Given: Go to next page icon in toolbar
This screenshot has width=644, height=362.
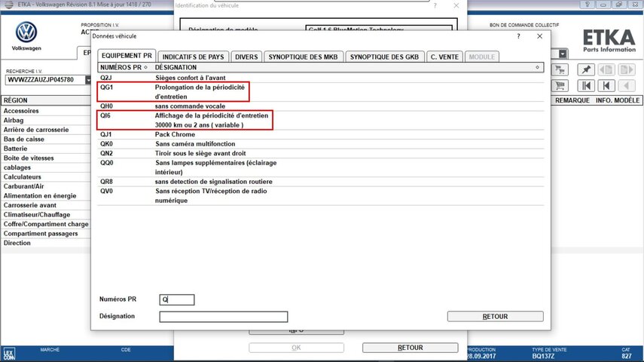Looking at the screenshot, I should coord(627,69).
